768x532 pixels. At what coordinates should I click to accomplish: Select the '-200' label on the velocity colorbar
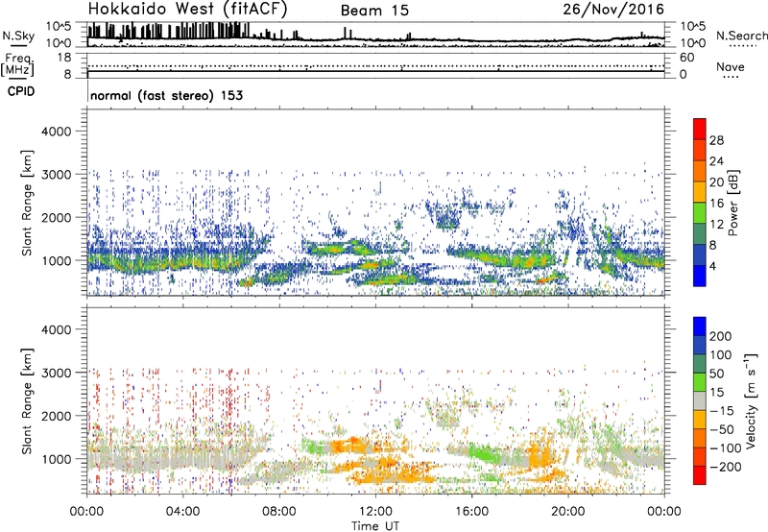click(x=725, y=467)
